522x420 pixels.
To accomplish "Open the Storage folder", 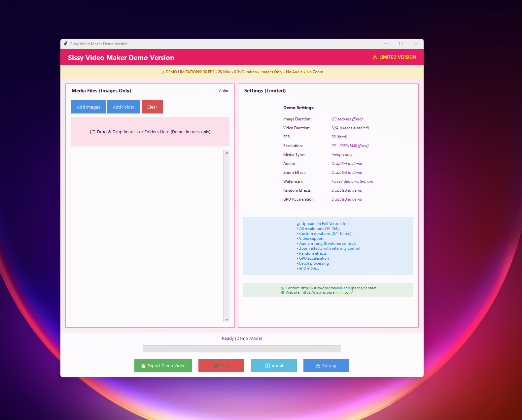I will click(x=326, y=366).
